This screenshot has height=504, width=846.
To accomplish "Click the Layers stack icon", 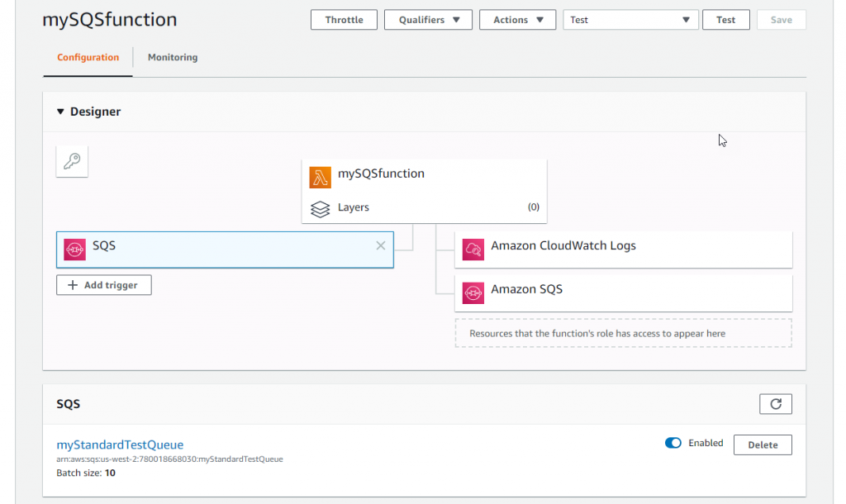I will [x=320, y=209].
